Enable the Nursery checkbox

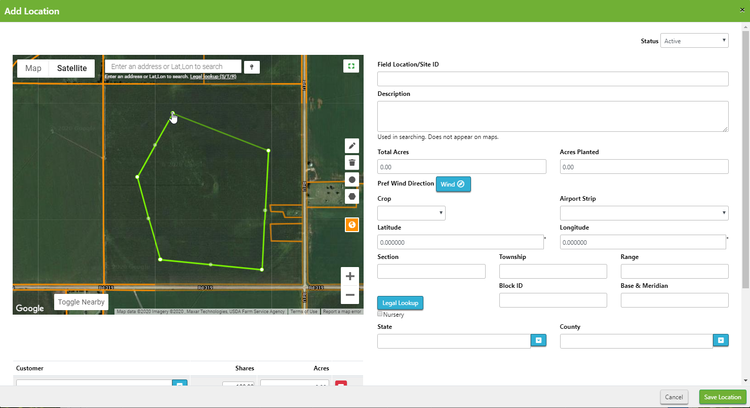[x=380, y=314]
